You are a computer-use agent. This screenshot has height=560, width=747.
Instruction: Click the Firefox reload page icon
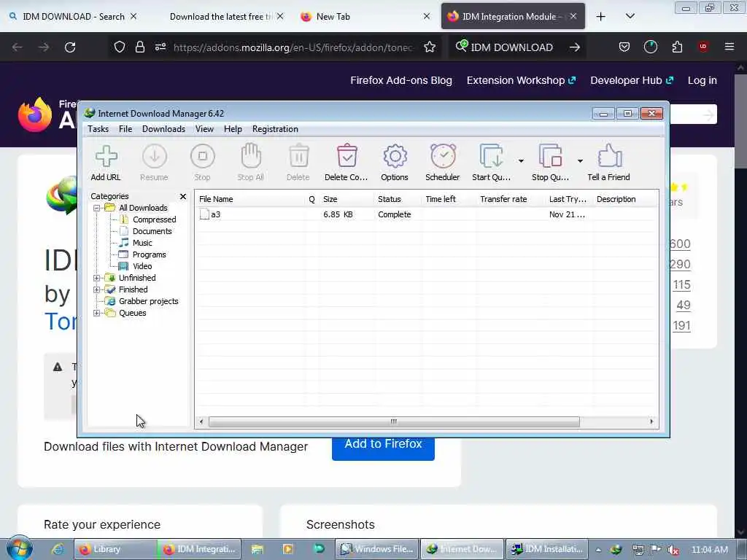click(x=70, y=47)
